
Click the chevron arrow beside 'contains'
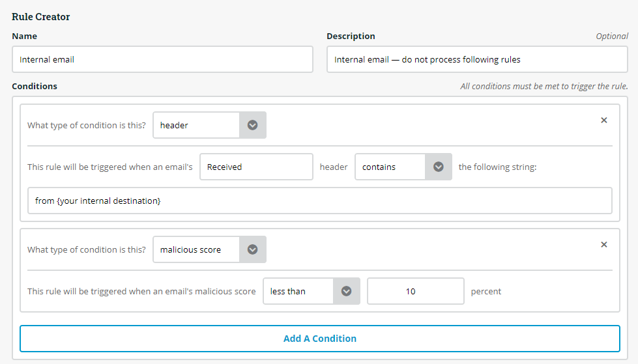coord(439,167)
